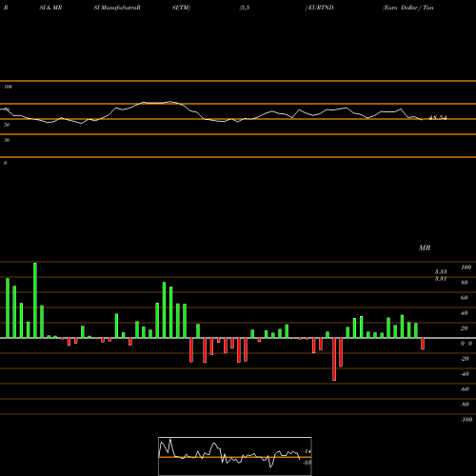This screenshot has width=476, height=476.
Task: Select the last red bar in histogram
Action: point(423,344)
